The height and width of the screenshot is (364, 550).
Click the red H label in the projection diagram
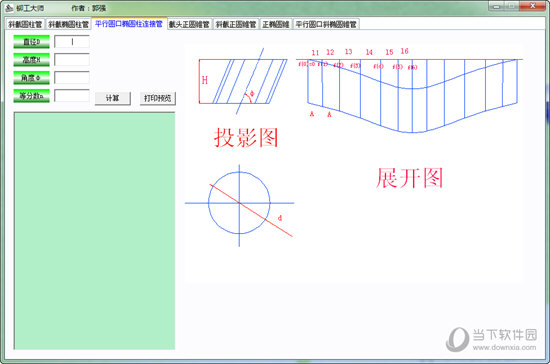pos(205,80)
